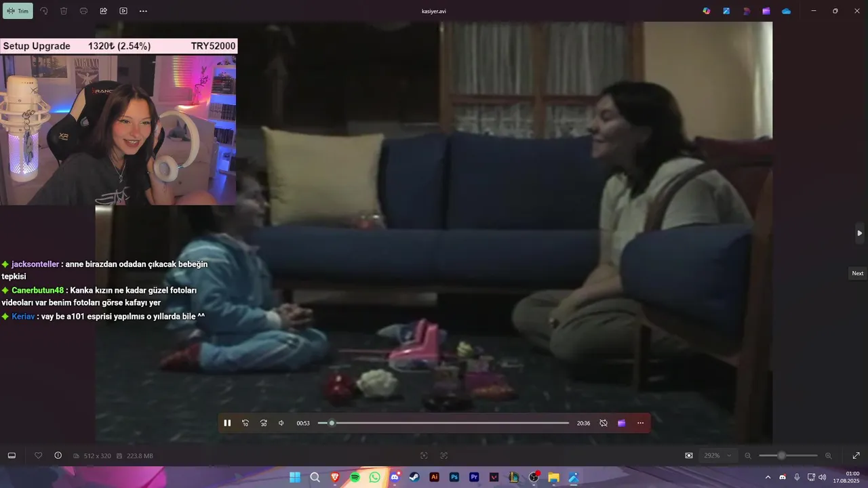Open Steam from the taskbar

click(x=414, y=477)
